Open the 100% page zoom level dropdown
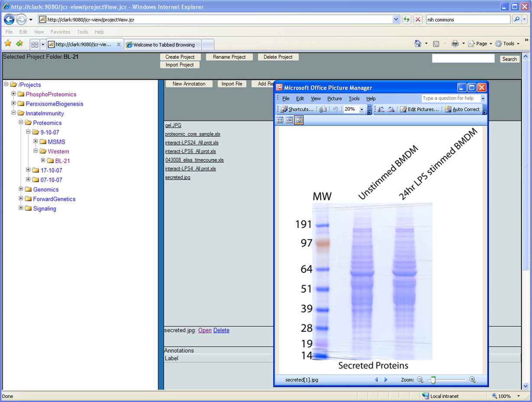 pos(519,396)
